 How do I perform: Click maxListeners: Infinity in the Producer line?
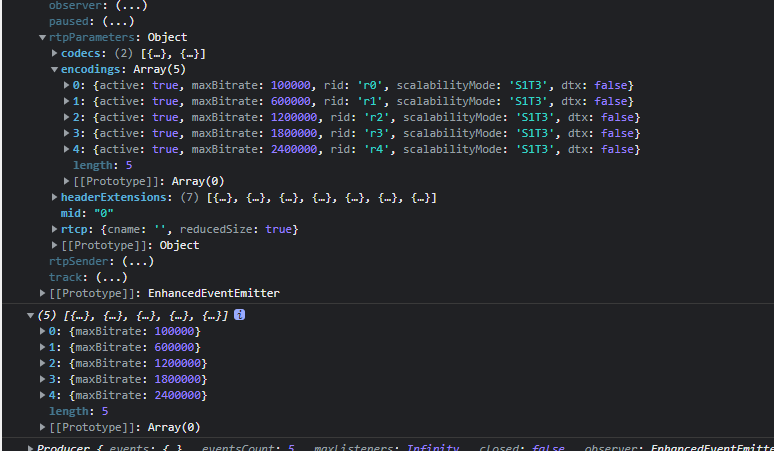coord(387,448)
